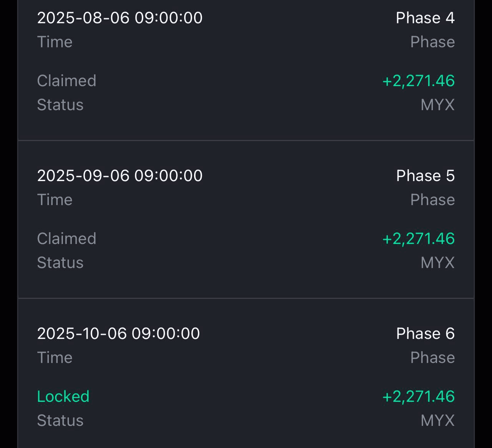
Task: Click the 2025-10-06 09:00:00 timestamp
Action: (x=118, y=333)
